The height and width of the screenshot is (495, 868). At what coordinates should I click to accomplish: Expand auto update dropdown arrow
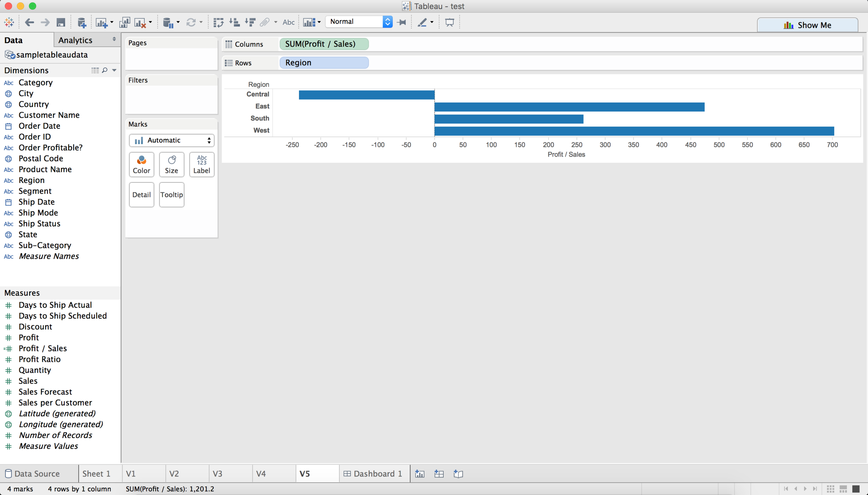[x=178, y=23]
